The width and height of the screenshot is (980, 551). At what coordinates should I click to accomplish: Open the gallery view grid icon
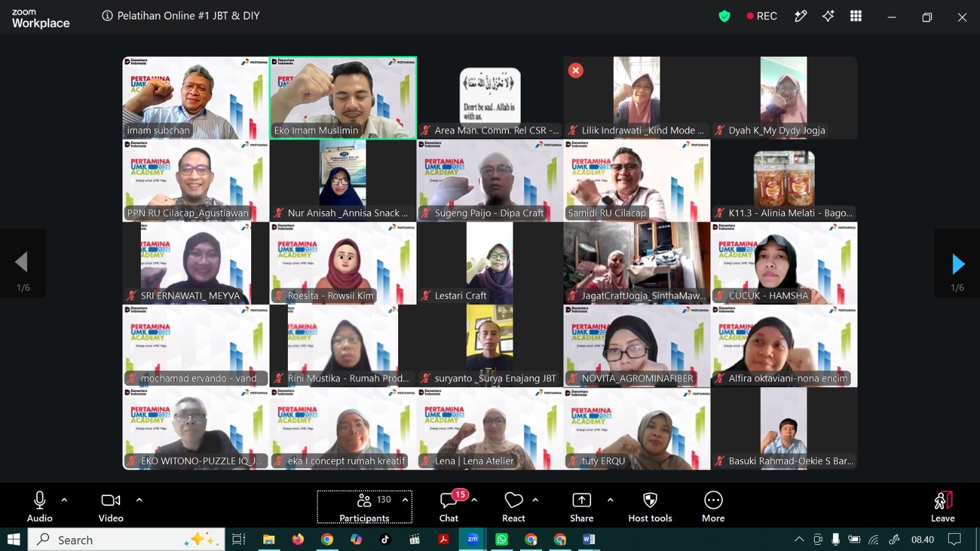point(856,17)
